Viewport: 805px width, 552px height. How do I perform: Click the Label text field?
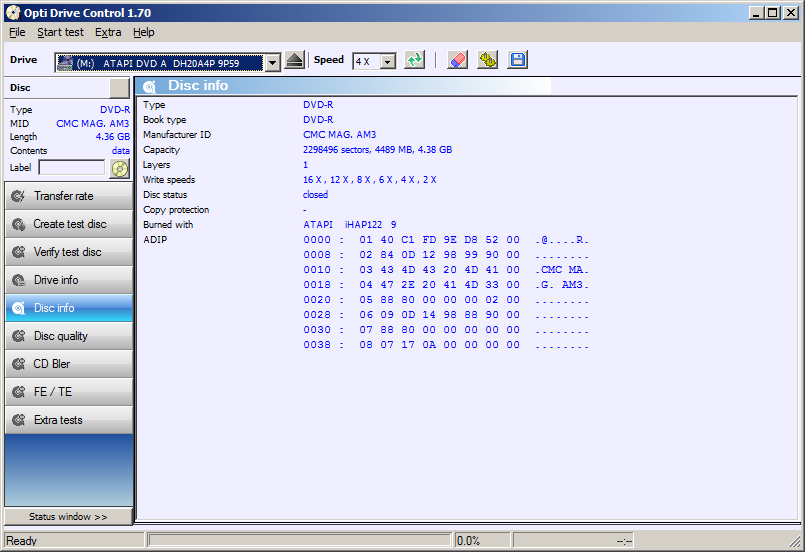point(72,167)
